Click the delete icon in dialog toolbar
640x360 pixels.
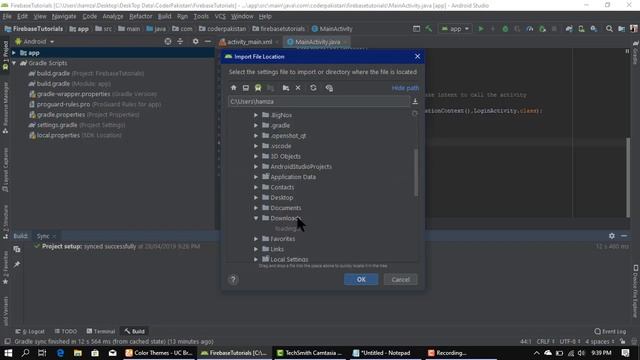298,88
